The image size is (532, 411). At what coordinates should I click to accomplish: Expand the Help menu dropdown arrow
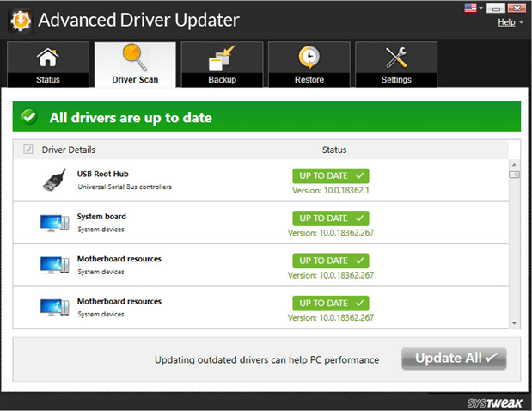[521, 22]
